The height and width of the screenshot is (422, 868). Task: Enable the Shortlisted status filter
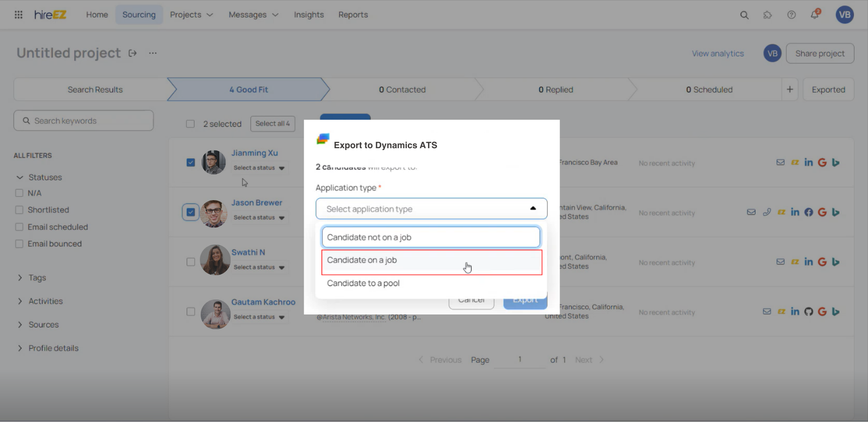19,210
